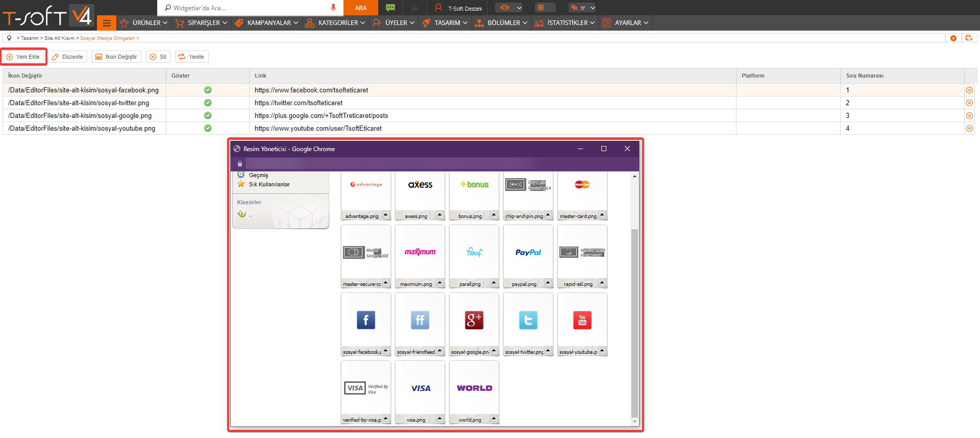Image resolution: width=980 pixels, height=438 pixels.
Task: Click the lock icon in Resim Yöneticisi address bar
Action: (240, 164)
